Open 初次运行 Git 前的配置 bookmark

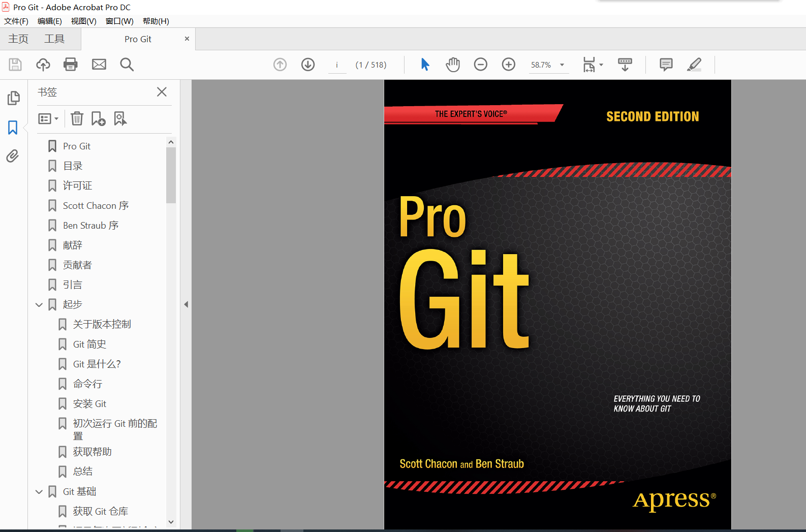coord(115,429)
